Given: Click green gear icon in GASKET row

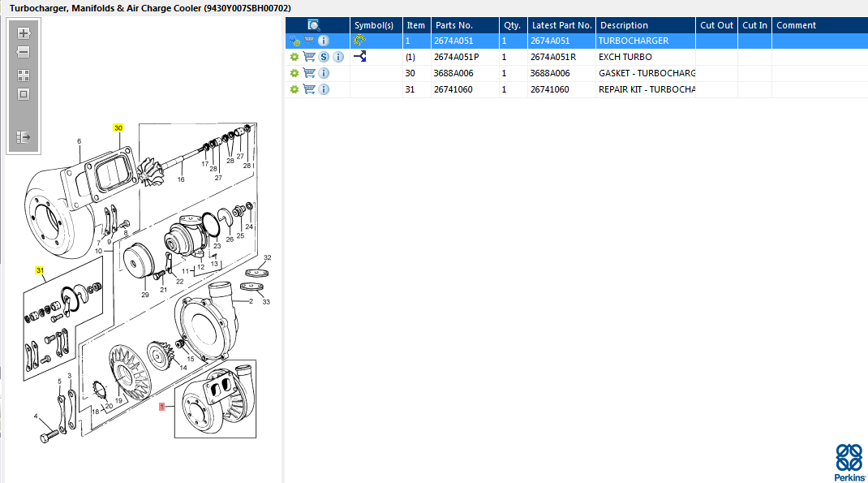Looking at the screenshot, I should click(x=294, y=73).
